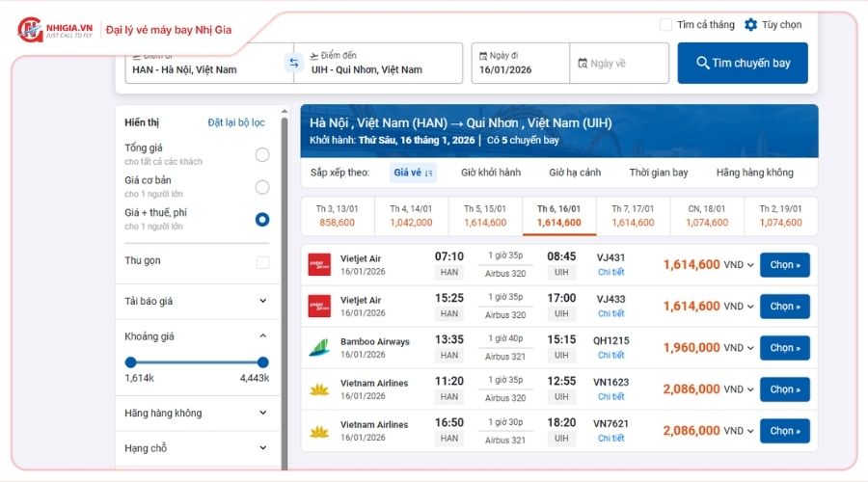Open Chi tiết for flight VN1623

pos(610,397)
